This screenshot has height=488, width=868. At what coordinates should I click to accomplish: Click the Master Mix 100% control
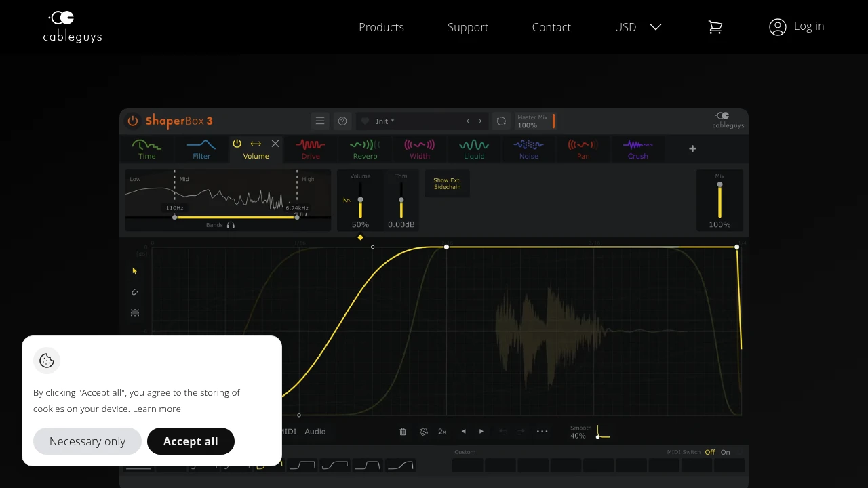[x=534, y=121]
